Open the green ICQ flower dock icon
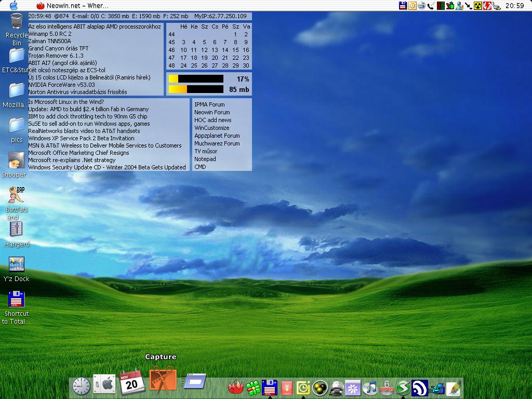 253,388
